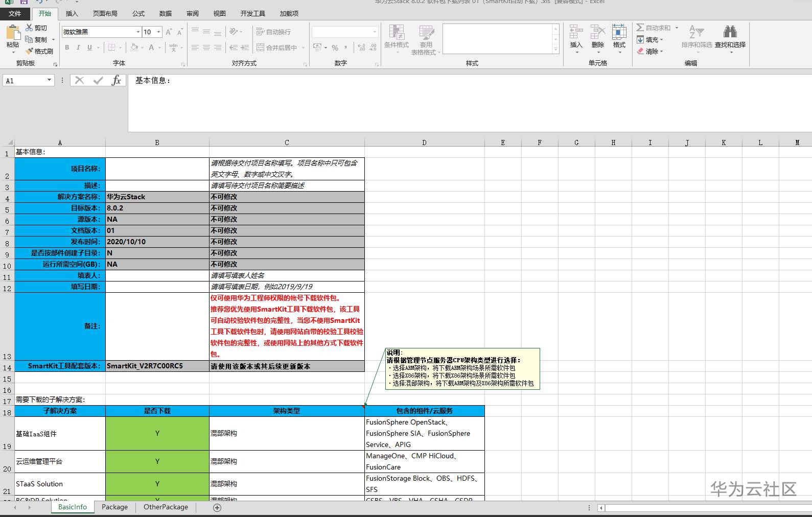Select column C header

click(x=287, y=143)
